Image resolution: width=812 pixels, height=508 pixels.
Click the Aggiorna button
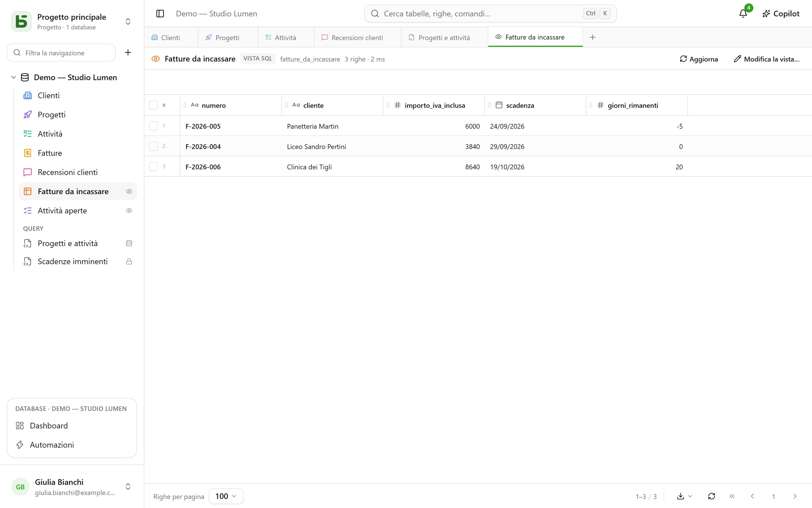coord(699,59)
